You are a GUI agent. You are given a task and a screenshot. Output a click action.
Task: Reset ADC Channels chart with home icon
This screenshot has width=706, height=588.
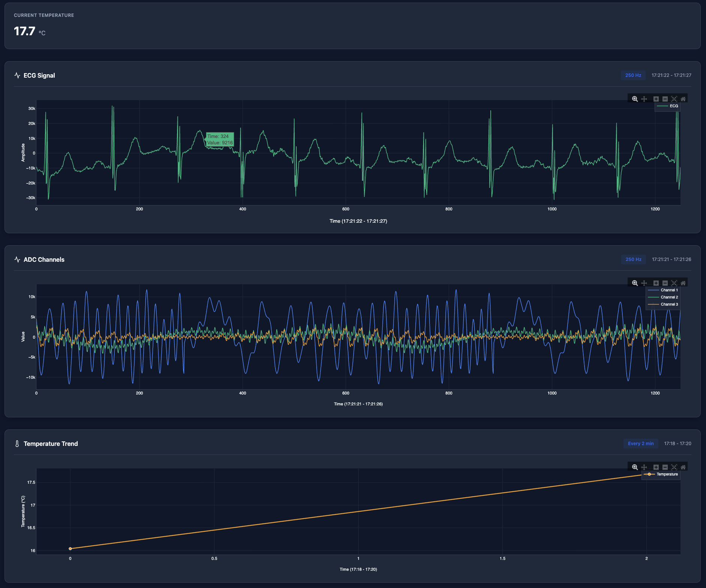[683, 283]
